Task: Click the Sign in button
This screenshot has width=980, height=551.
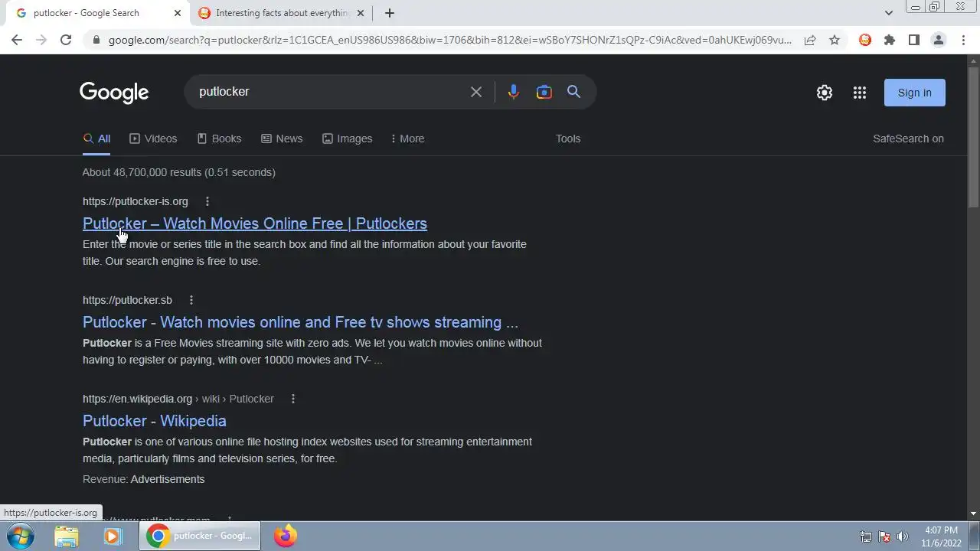Action: (915, 93)
